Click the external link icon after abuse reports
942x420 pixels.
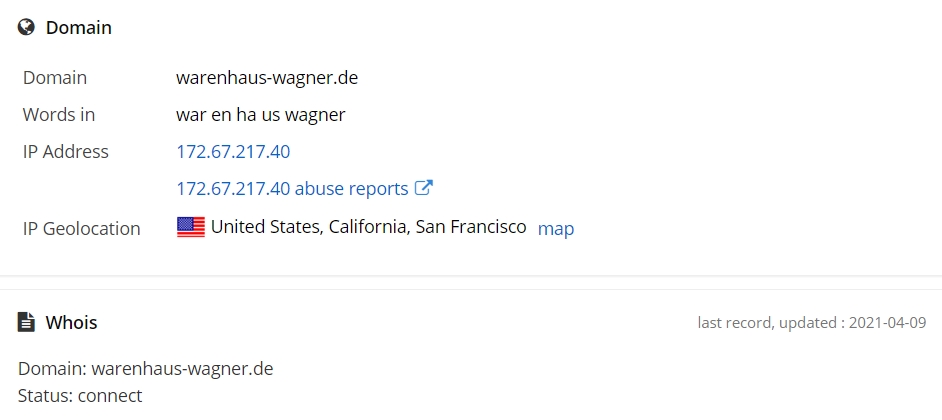click(x=424, y=188)
